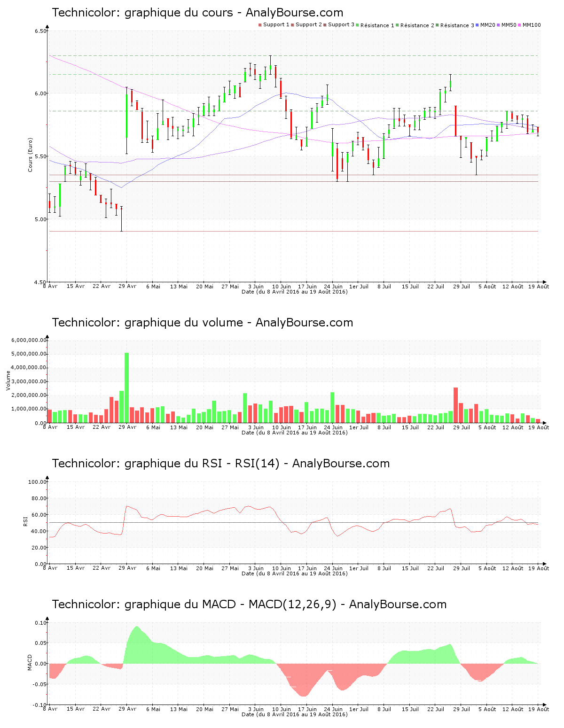The width and height of the screenshot is (564, 728).
Task: Click the MM50 purple legend swatch
Action: tap(499, 25)
